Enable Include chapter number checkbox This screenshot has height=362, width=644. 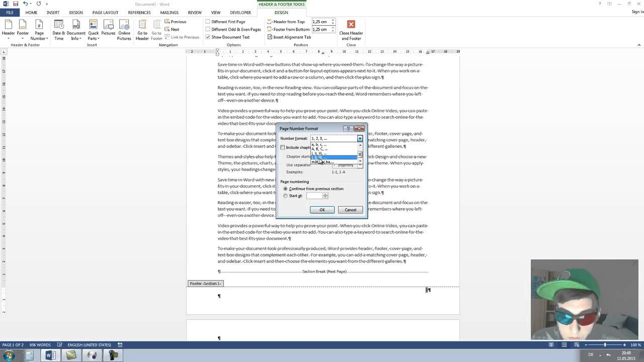click(x=283, y=147)
